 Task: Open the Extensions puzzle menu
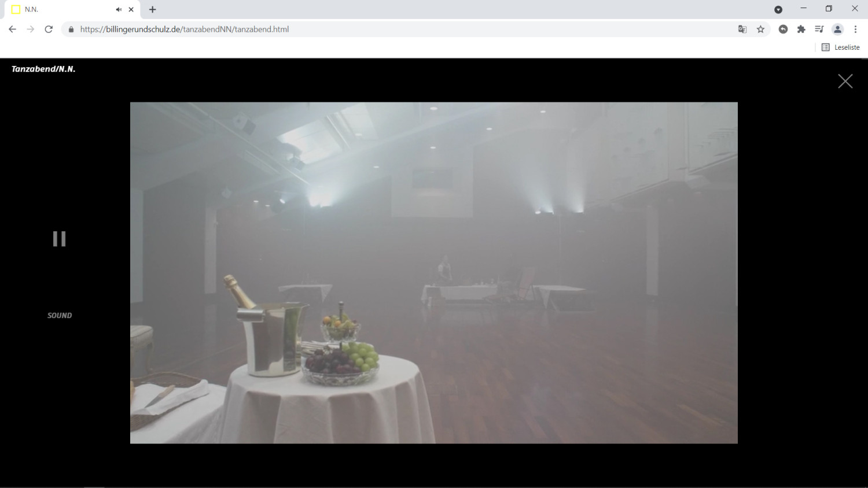(x=801, y=29)
